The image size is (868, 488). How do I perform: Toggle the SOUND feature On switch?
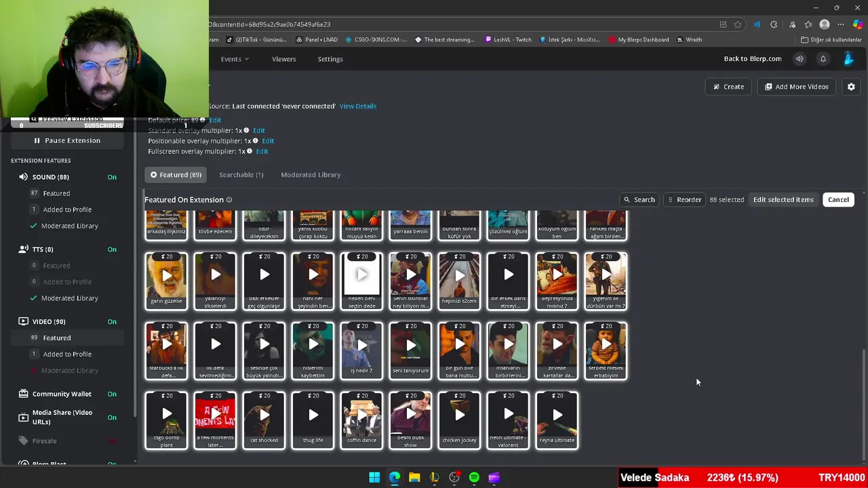coord(112,177)
